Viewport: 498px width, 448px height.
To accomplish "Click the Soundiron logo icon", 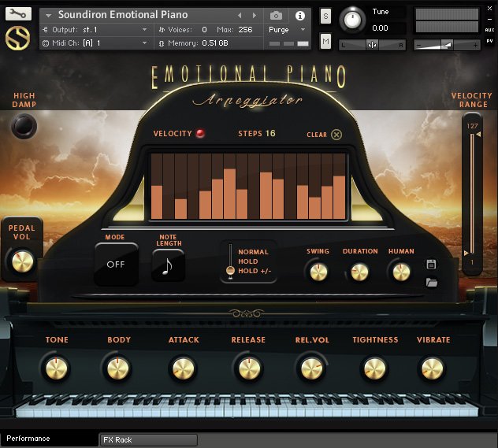I will pos(17,38).
